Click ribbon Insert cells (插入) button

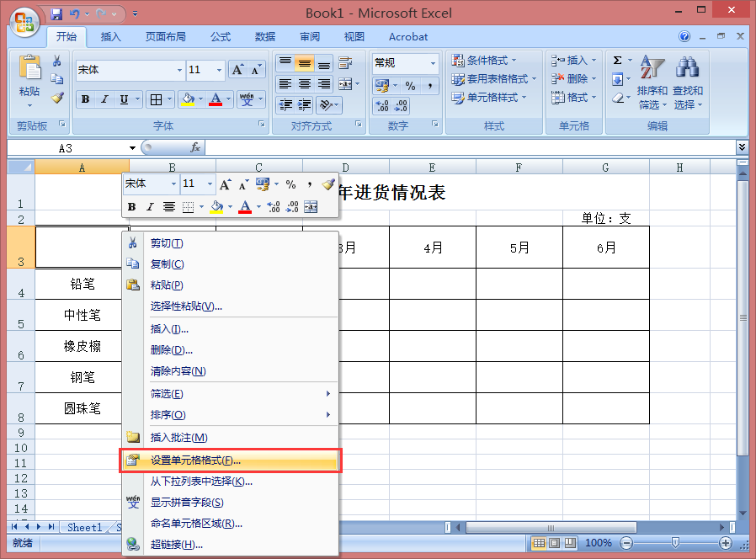tap(574, 61)
